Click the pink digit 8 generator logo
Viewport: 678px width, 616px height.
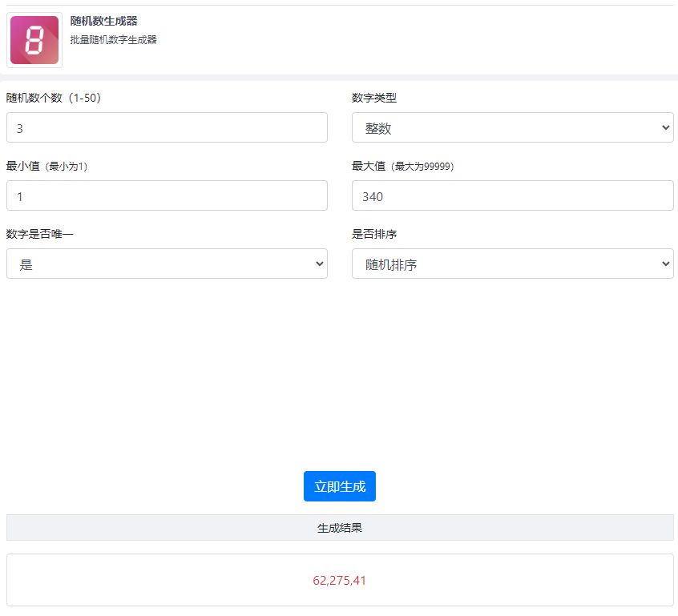click(x=34, y=40)
